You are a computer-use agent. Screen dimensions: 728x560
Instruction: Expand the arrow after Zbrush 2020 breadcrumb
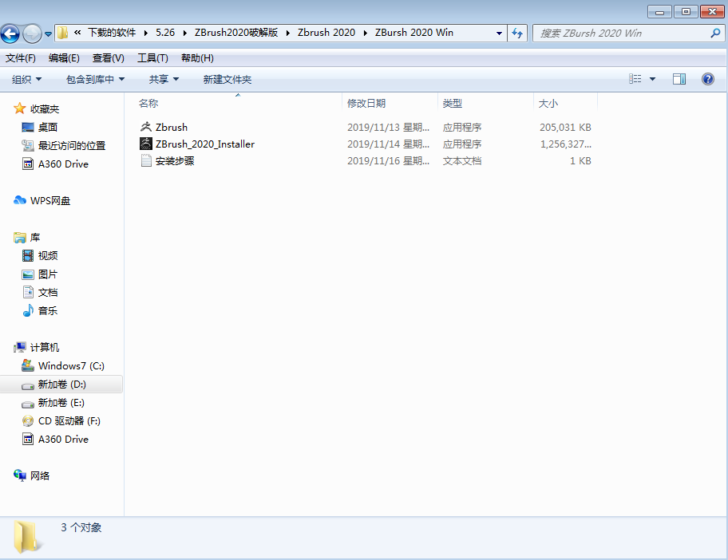365,33
